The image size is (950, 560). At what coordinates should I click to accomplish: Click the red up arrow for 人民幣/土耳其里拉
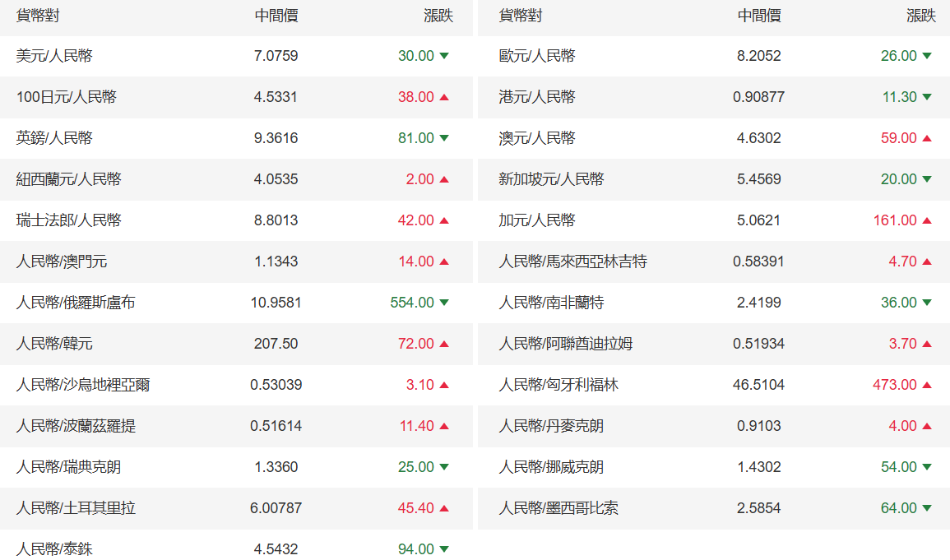click(444, 508)
